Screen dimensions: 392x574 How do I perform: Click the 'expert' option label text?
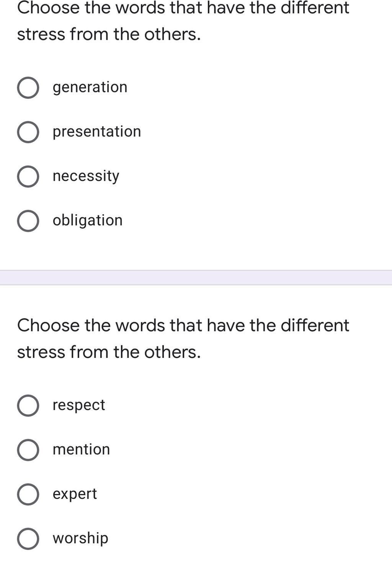pos(75,494)
